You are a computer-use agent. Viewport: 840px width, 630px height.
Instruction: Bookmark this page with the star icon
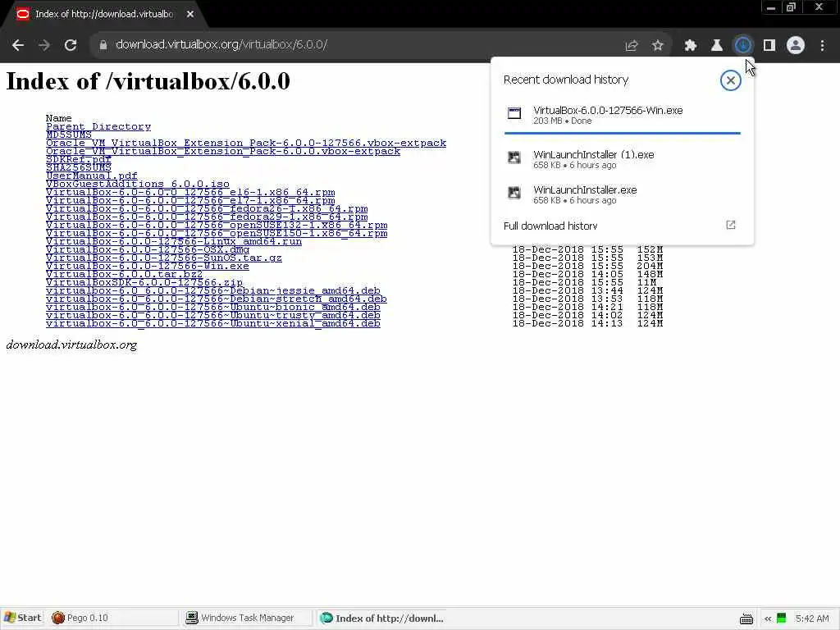pos(658,46)
